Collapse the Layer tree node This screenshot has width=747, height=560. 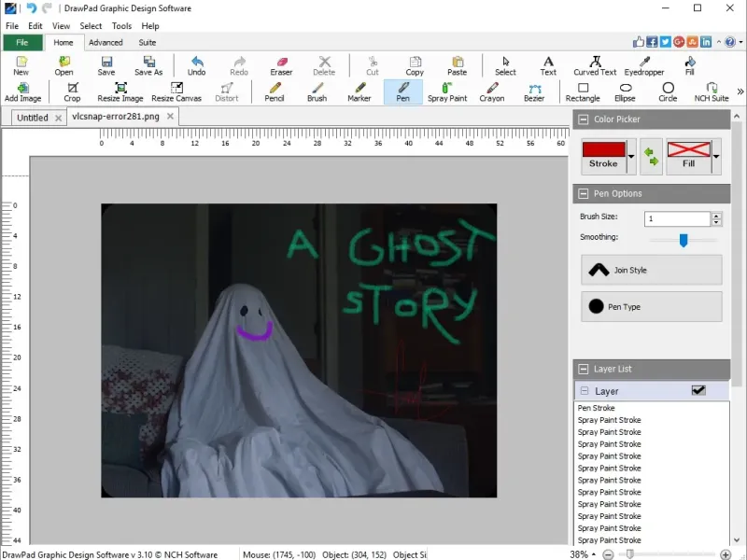point(585,391)
